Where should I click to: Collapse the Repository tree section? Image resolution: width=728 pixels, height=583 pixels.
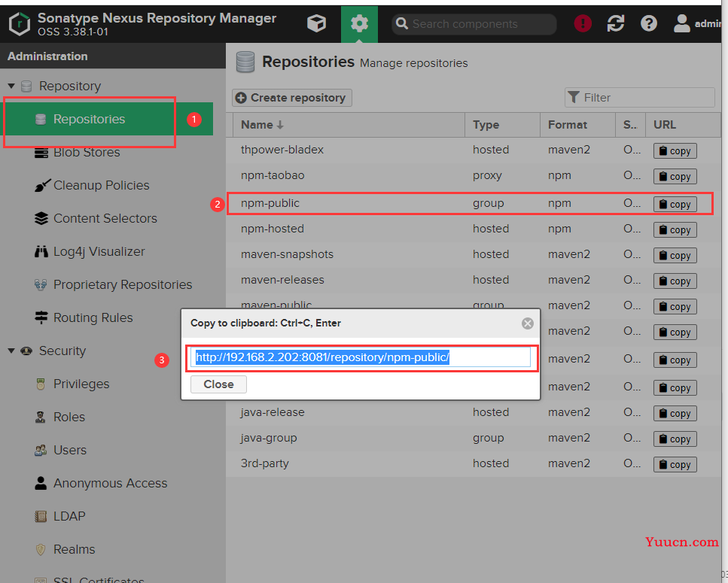11,86
